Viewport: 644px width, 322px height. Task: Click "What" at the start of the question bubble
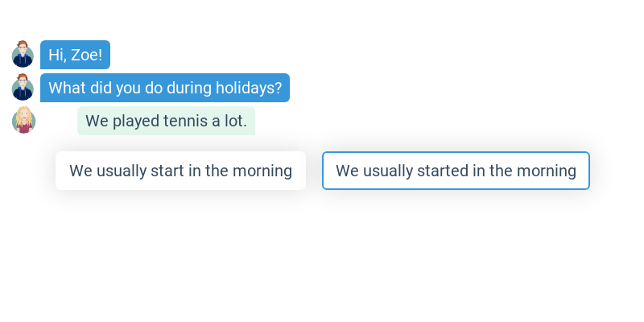(x=65, y=88)
